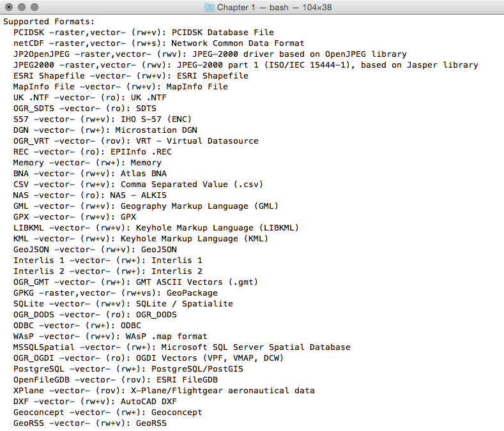Select the 'WAsP .map format' line

111,336
